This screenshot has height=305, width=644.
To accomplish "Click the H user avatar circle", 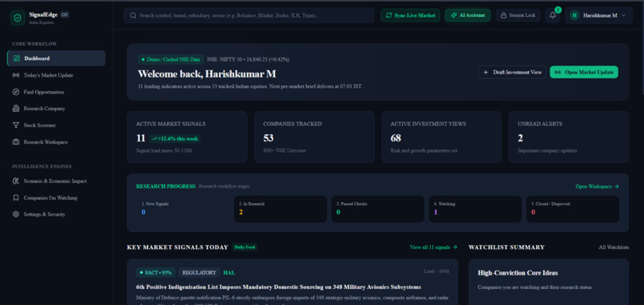I will coord(574,16).
